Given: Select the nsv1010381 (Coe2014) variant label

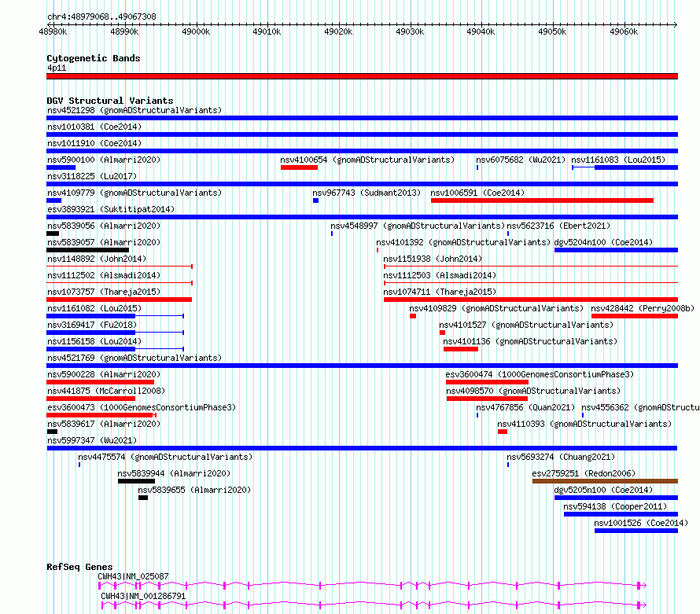Looking at the screenshot, I should point(94,127).
